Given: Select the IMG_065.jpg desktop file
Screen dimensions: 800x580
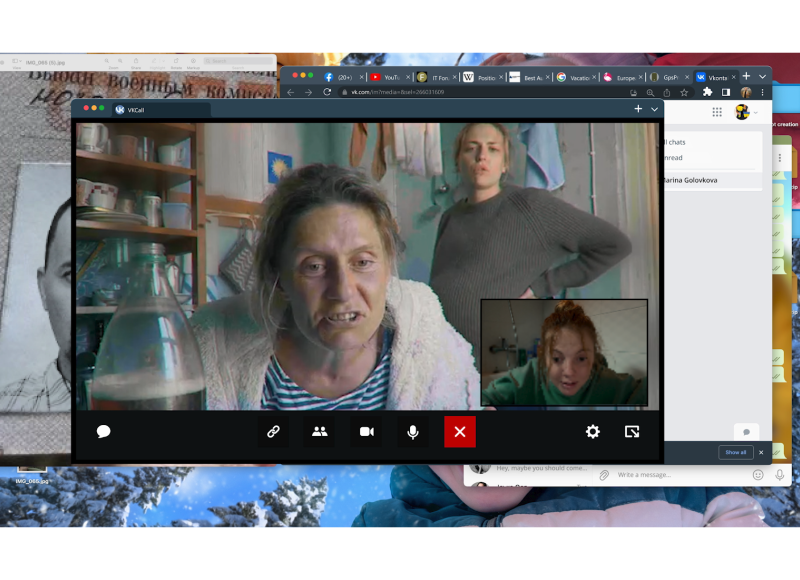Looking at the screenshot, I should 32,474.
